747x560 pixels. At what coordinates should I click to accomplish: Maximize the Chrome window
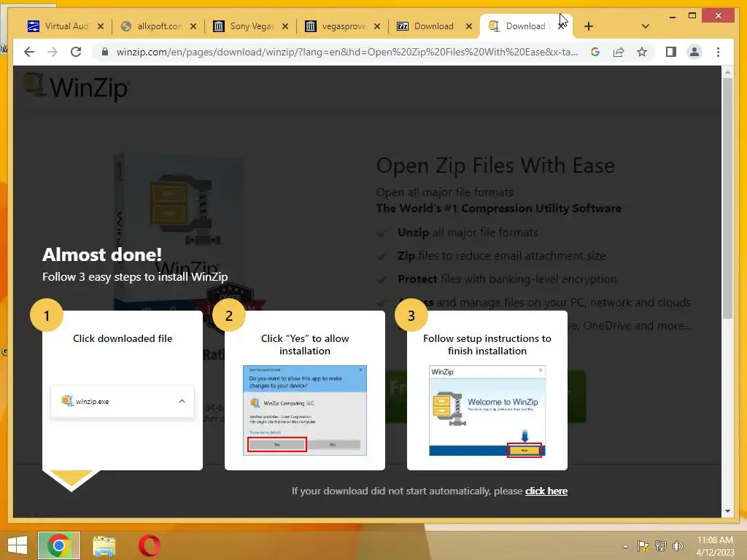click(x=692, y=16)
